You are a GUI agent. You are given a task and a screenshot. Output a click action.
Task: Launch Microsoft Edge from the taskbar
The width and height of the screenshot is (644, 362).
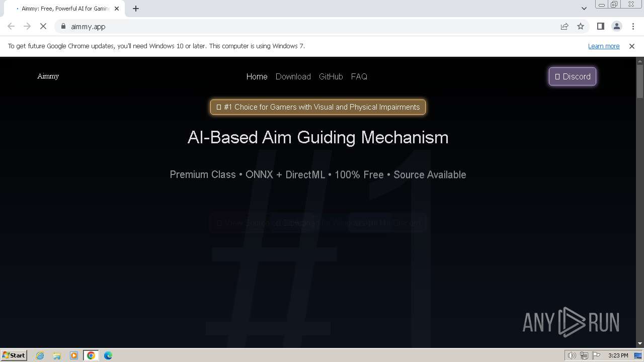point(108,355)
